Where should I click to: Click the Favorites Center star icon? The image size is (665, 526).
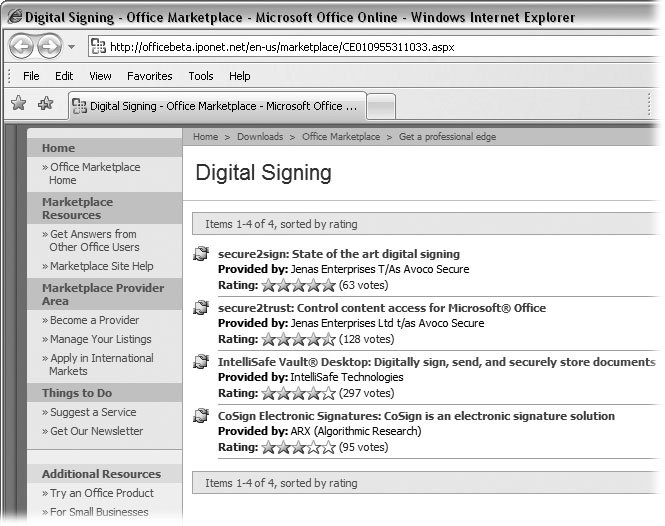click(17, 104)
